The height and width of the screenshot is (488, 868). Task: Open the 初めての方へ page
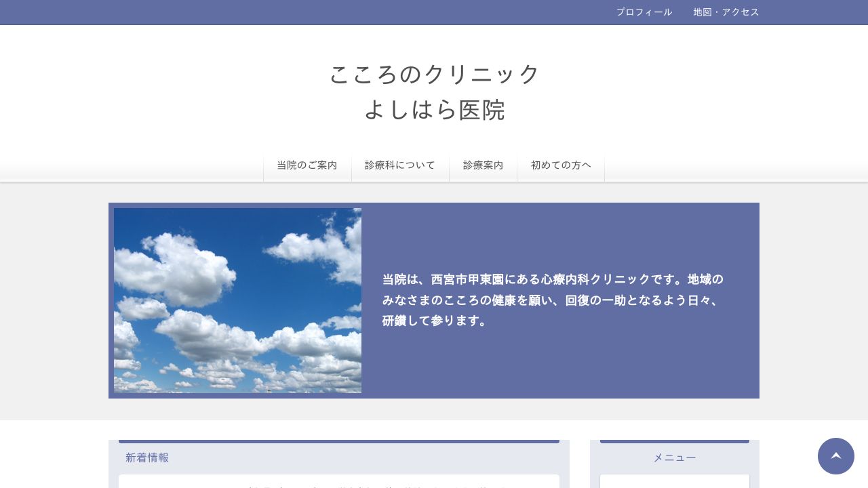(561, 165)
